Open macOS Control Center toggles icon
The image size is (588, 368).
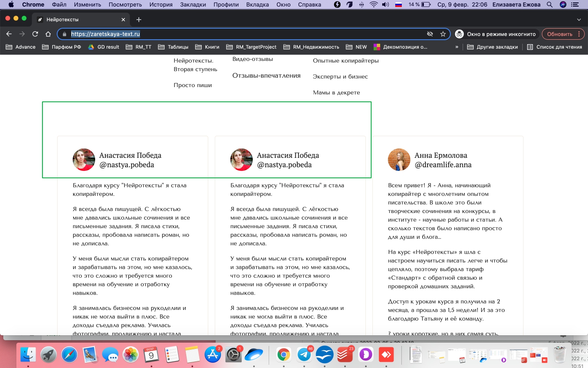(575, 4)
